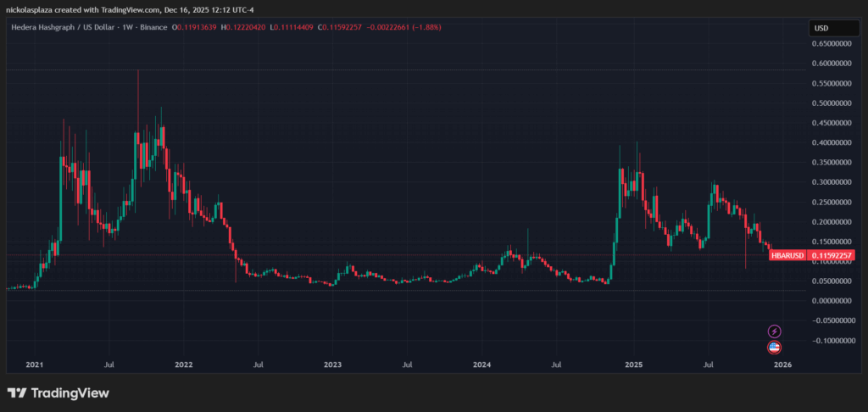Click the 2021 label on time axis
Viewport: 868px width, 412px height.
pyautogui.click(x=34, y=365)
